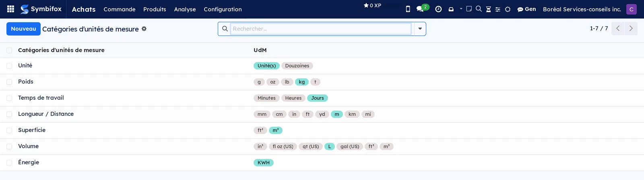
Task: Click the Douzaines tag
Action: point(297,66)
